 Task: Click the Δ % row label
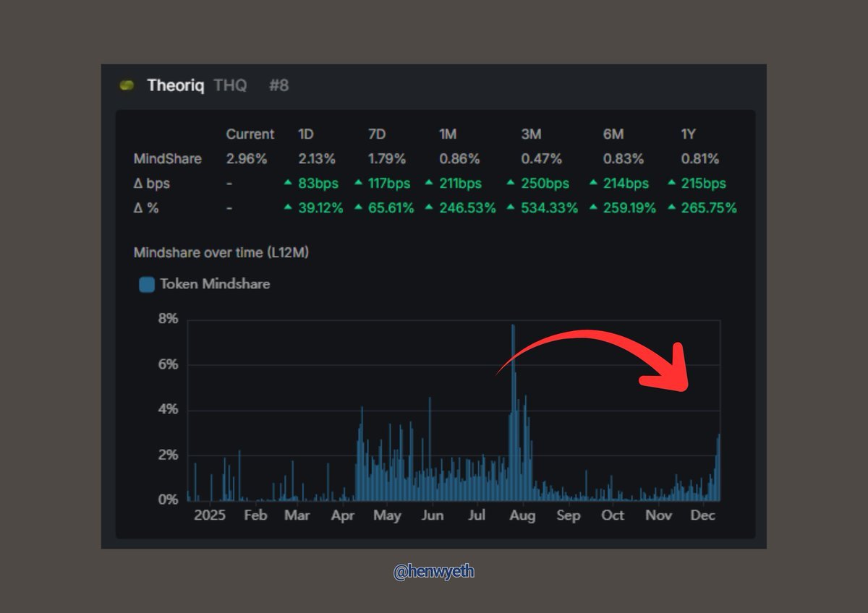coord(147,208)
